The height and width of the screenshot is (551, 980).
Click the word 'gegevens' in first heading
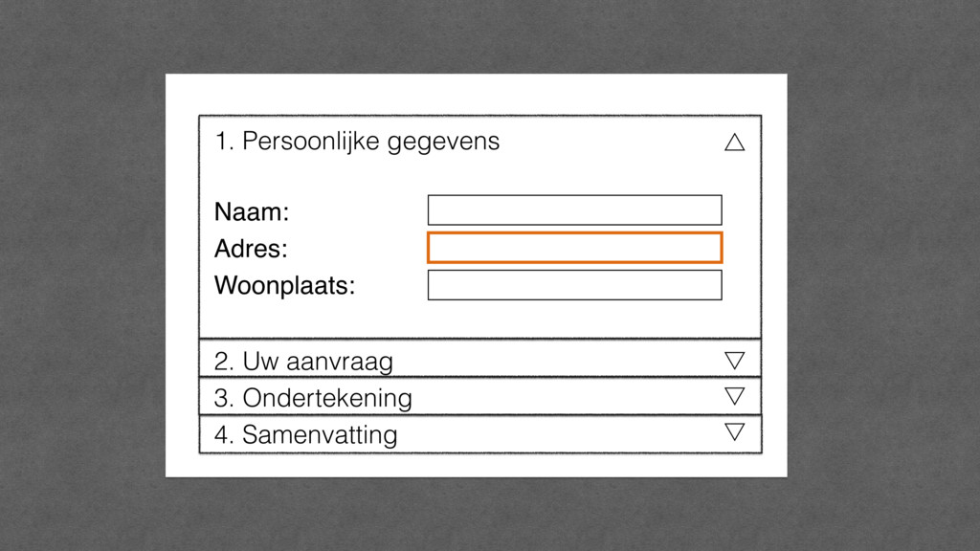443,143
